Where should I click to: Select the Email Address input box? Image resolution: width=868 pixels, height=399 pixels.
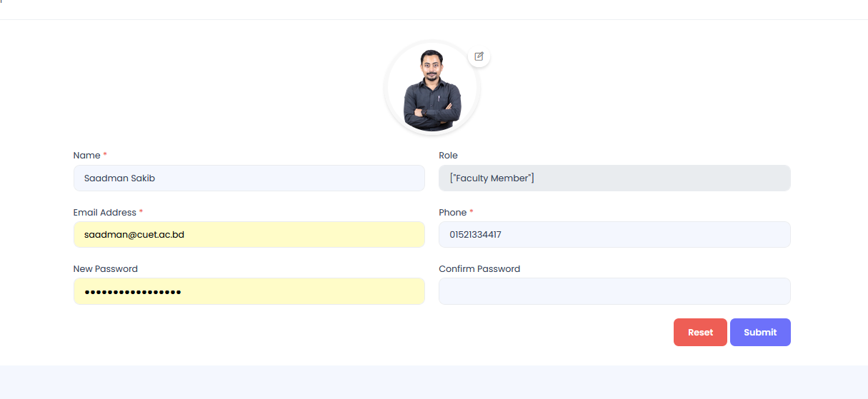249,235
